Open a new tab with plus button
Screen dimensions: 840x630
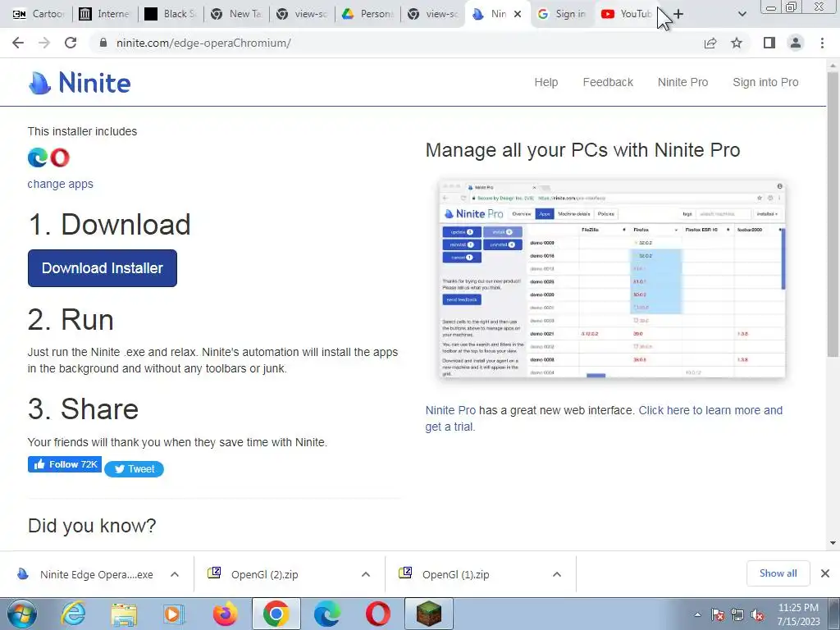[678, 14]
